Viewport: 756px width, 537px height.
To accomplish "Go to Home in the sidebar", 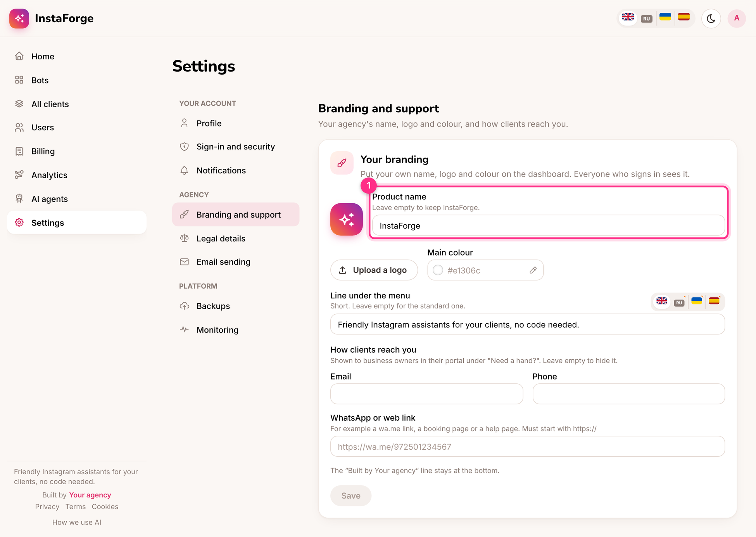I will click(76, 56).
